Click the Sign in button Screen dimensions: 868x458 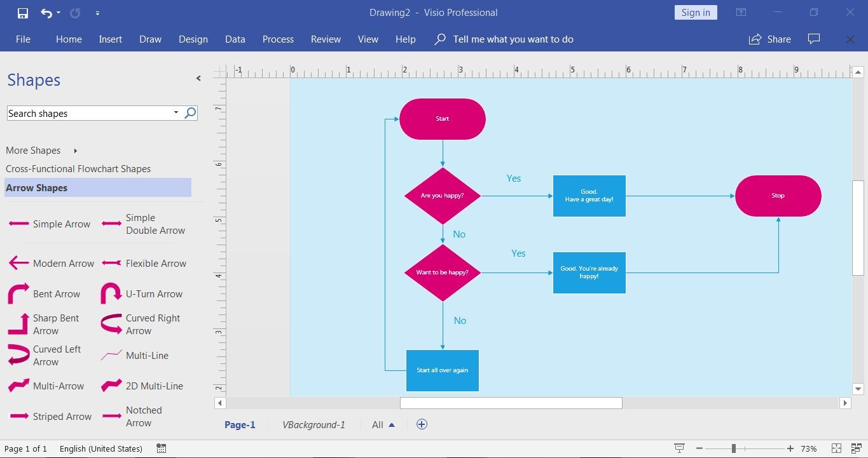695,12
